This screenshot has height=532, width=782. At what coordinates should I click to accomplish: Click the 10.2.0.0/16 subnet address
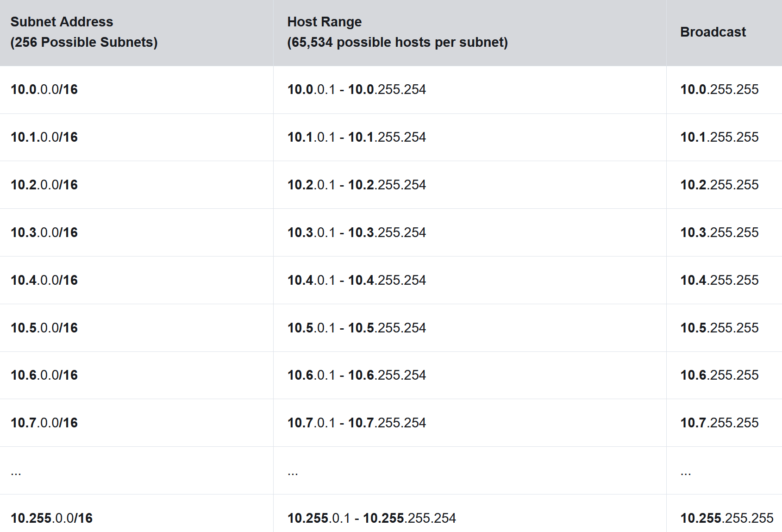pyautogui.click(x=44, y=185)
